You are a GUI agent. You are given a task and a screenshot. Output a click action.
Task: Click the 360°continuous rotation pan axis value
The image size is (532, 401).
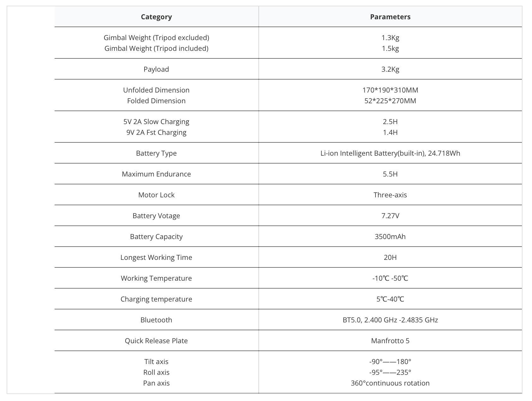click(x=390, y=383)
